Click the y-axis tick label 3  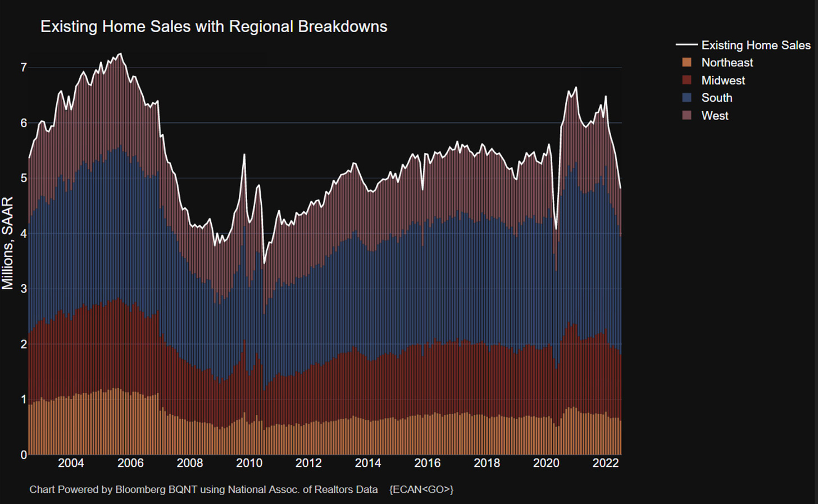click(x=24, y=289)
